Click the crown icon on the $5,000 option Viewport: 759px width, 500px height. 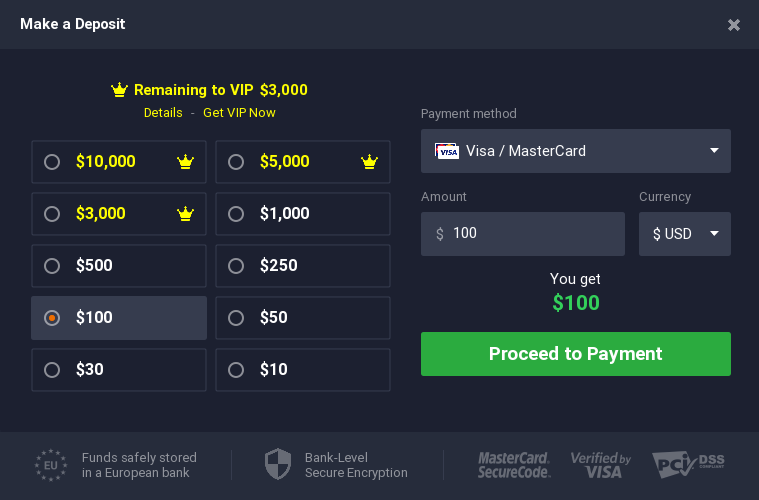pyautogui.click(x=369, y=162)
